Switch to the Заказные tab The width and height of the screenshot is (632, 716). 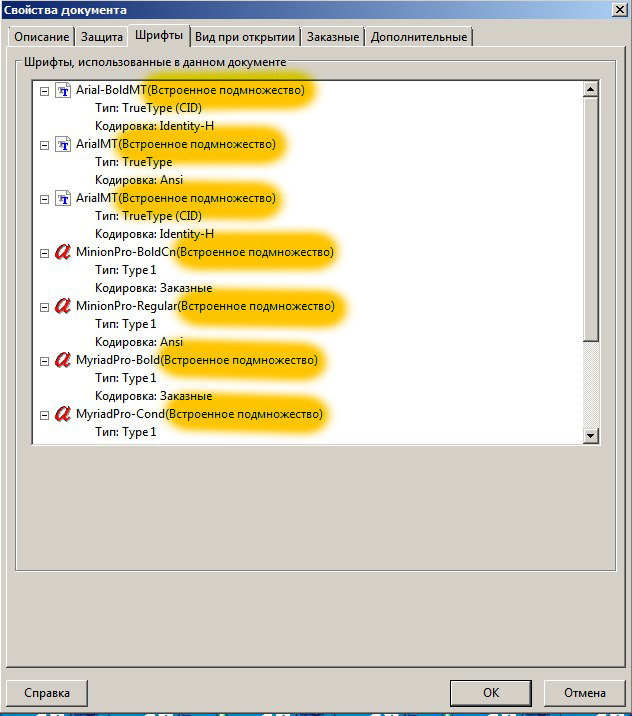click(x=333, y=37)
